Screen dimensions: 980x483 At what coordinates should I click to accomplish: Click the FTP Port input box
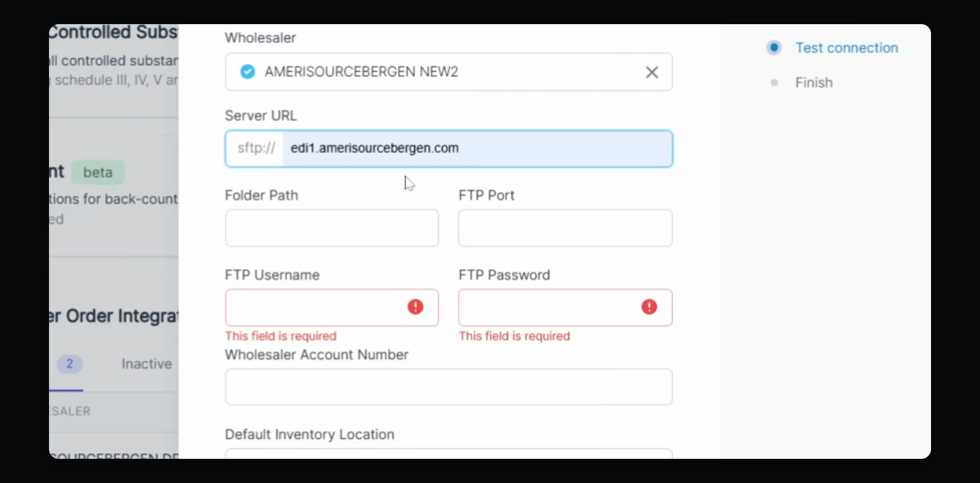tap(565, 228)
